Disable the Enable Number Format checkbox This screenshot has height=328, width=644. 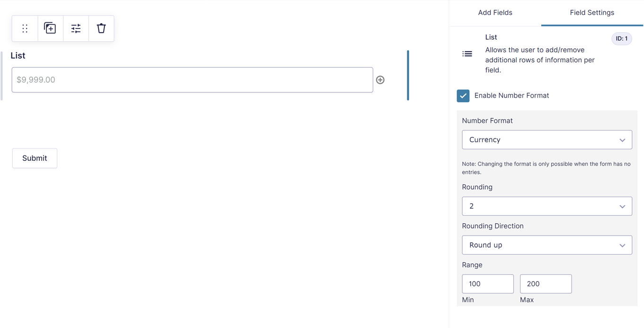point(463,96)
